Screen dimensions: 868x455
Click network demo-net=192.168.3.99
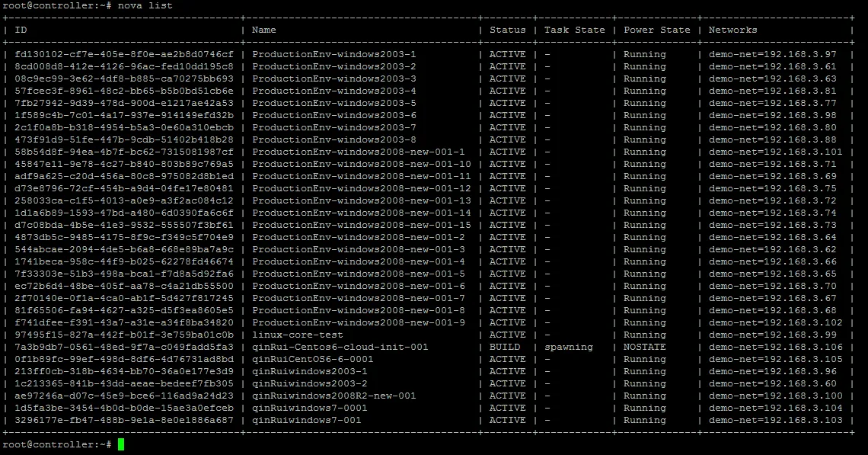point(773,335)
